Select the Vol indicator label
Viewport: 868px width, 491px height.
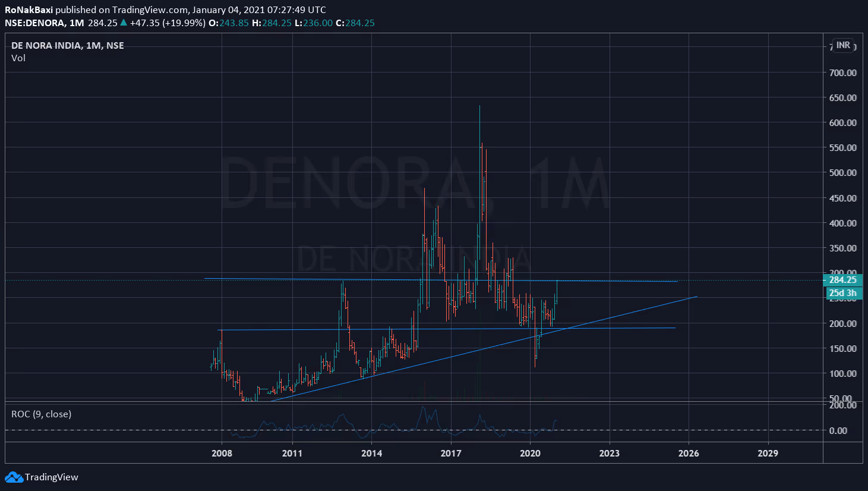pyautogui.click(x=18, y=58)
